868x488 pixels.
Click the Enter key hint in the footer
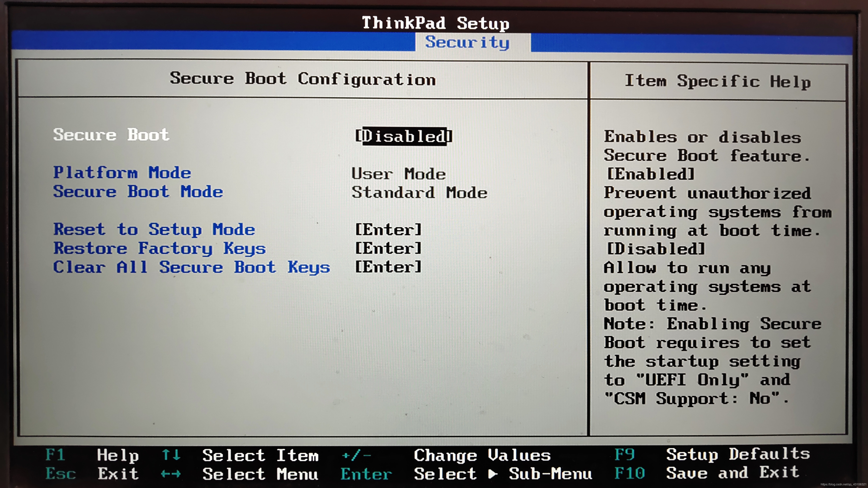tap(366, 474)
